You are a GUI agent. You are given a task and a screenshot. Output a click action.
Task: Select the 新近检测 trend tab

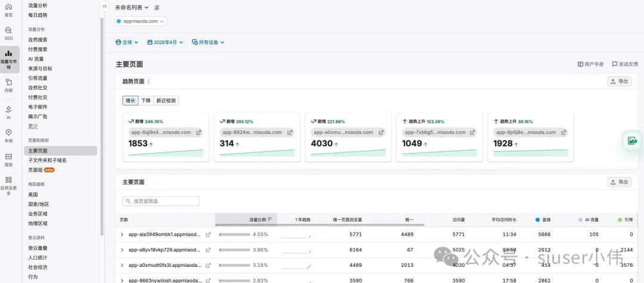[x=166, y=101]
